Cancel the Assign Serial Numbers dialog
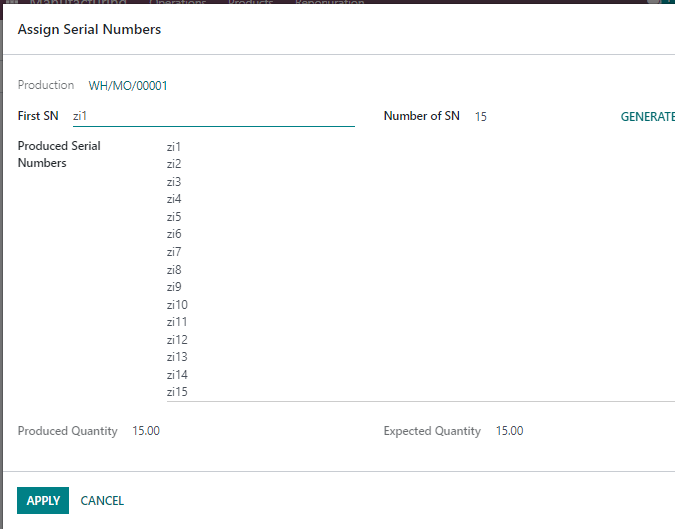Image resolution: width=675 pixels, height=529 pixels. coord(102,501)
